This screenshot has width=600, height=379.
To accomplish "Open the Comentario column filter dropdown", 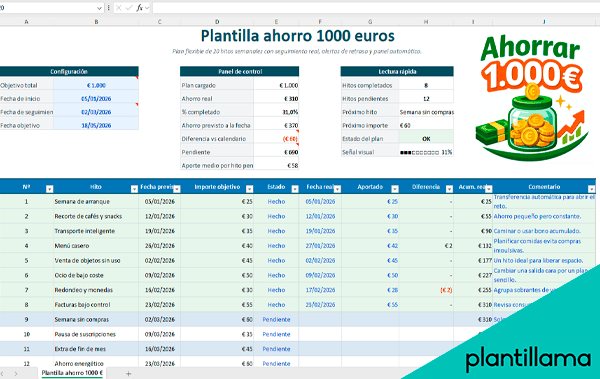I will [592, 189].
